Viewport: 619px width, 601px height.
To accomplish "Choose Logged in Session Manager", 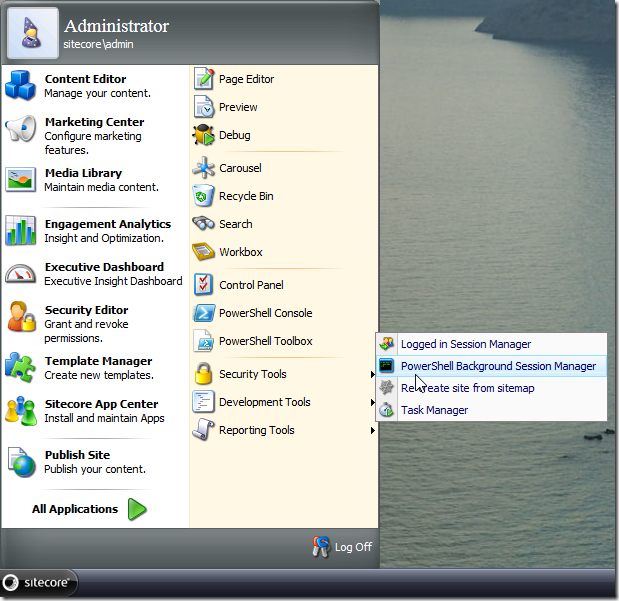I will [x=465, y=344].
